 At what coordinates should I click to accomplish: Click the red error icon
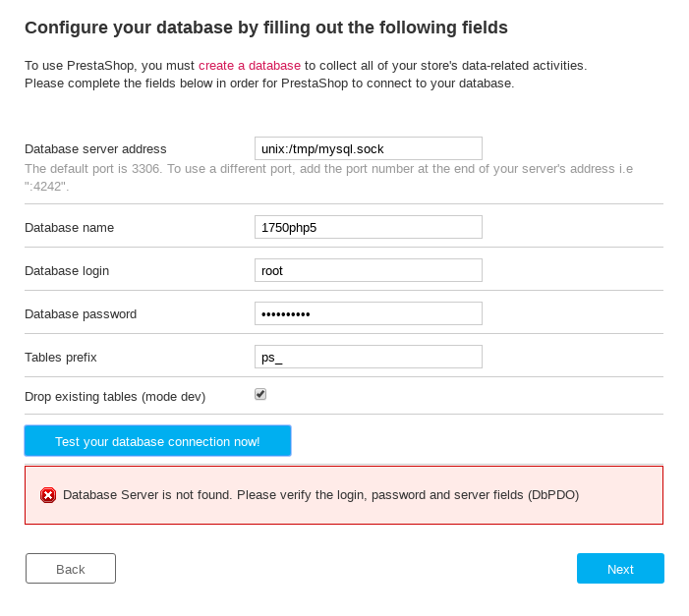pyautogui.click(x=48, y=495)
